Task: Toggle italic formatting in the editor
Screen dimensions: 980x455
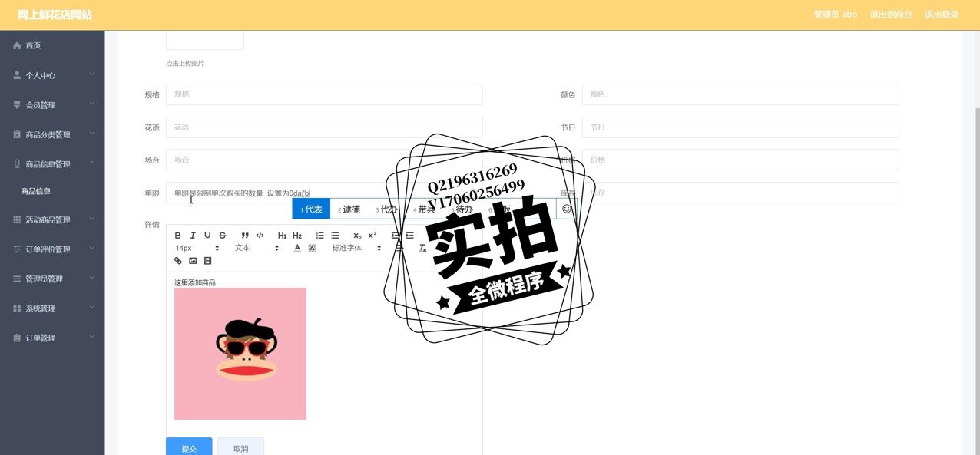Action: tap(193, 236)
